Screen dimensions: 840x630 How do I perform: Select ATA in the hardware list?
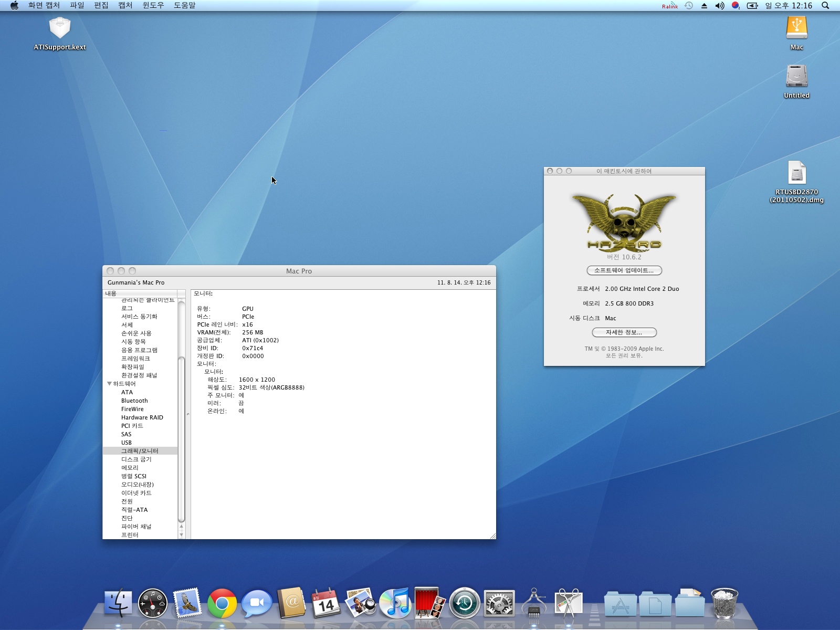[x=127, y=392]
